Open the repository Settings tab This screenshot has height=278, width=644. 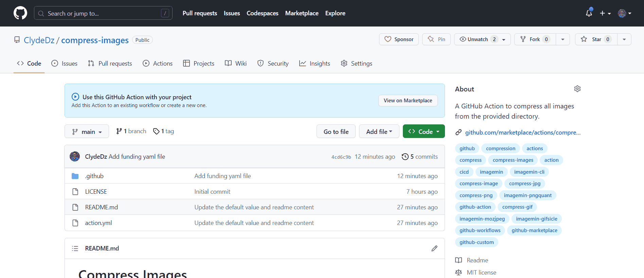tap(356, 64)
